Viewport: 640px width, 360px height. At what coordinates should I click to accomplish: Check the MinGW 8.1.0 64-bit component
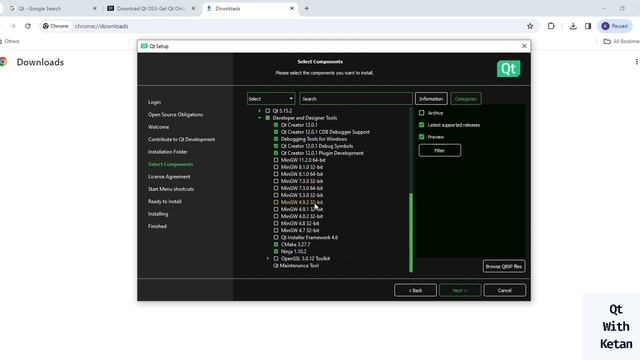tap(276, 174)
